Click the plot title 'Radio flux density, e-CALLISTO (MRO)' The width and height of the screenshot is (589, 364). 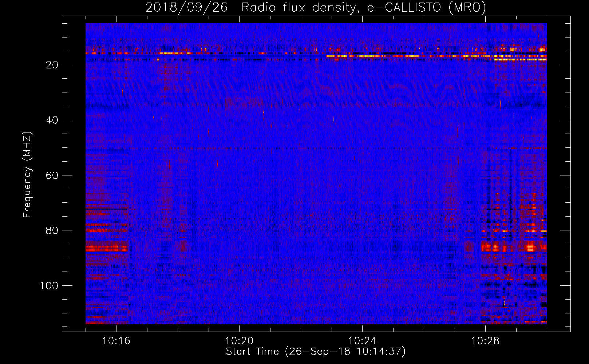click(x=363, y=7)
